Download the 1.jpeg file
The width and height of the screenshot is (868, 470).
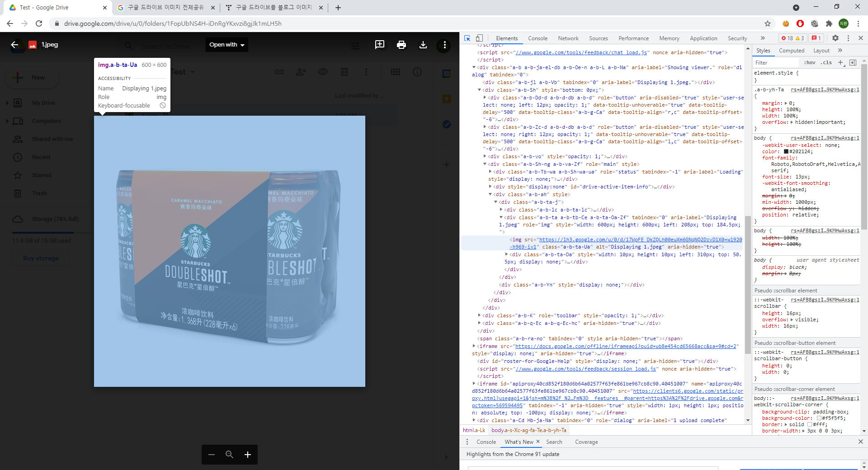point(423,45)
